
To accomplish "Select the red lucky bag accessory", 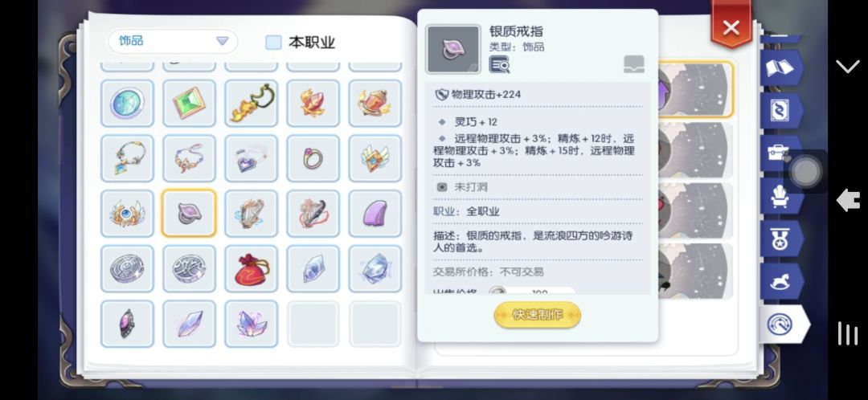I will 252,269.
